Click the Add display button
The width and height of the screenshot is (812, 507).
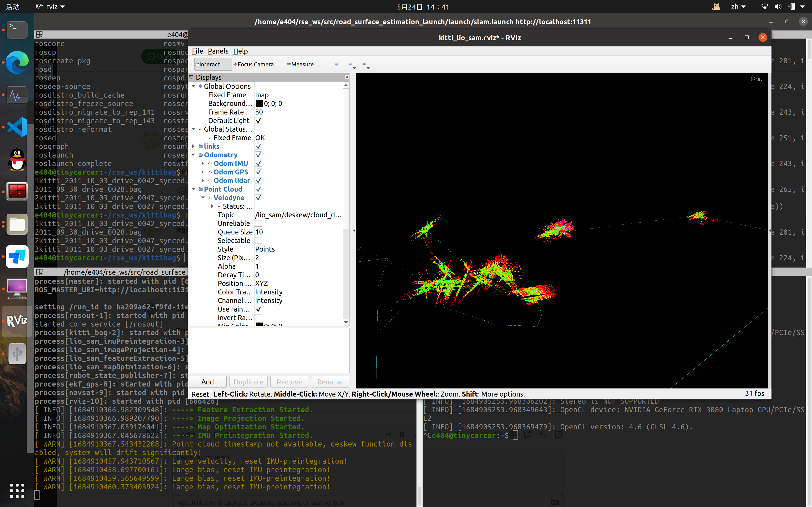pos(207,382)
